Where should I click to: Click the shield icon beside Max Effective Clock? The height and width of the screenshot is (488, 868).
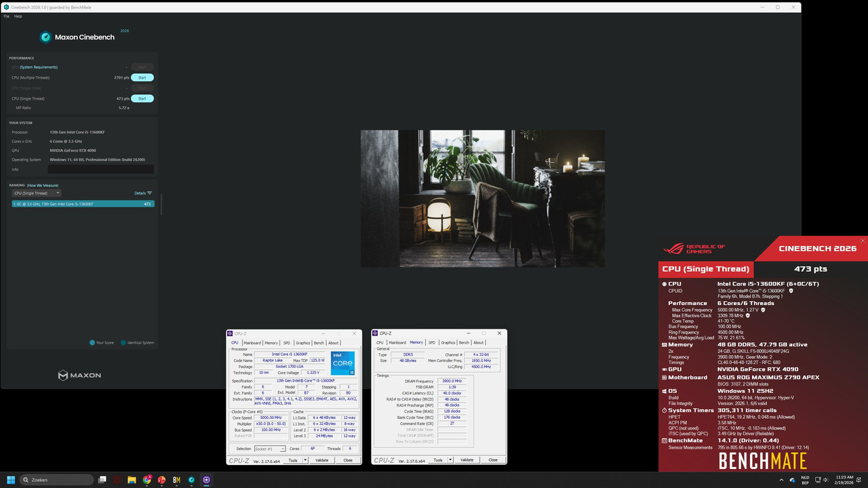pos(748,315)
